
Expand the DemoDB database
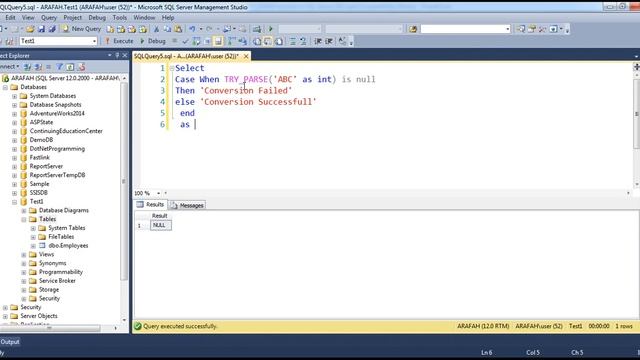[x=14, y=140]
